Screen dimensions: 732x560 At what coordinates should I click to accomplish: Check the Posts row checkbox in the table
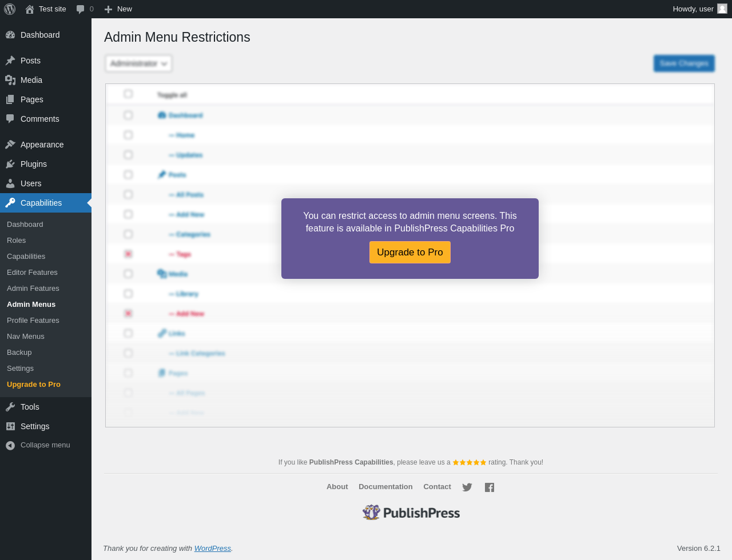[x=128, y=175]
